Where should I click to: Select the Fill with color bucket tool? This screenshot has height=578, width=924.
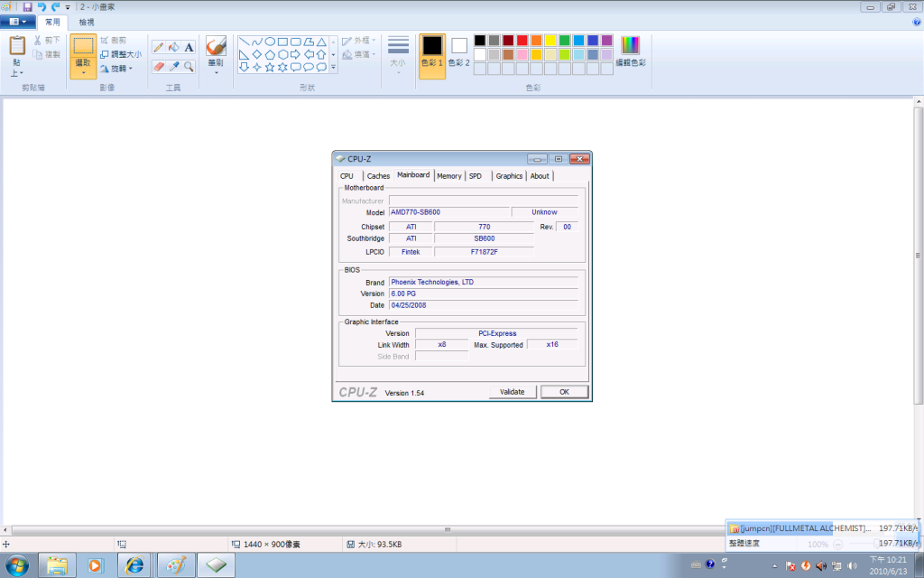pos(174,47)
